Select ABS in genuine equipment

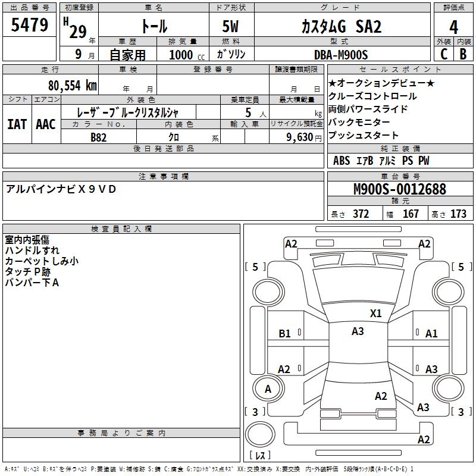[342, 161]
